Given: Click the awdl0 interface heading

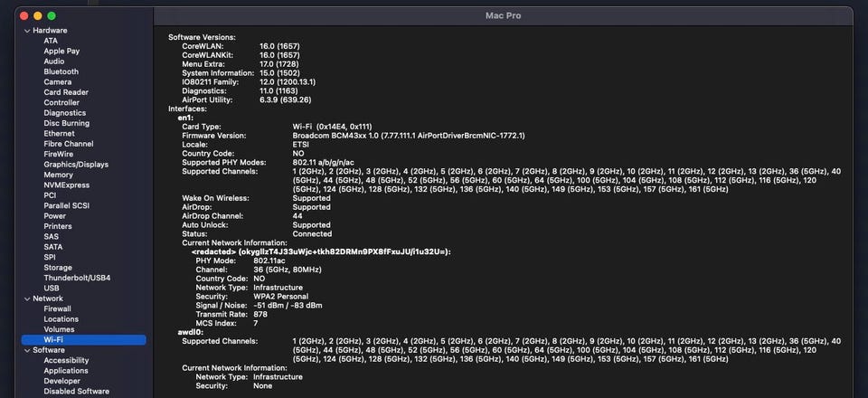Looking at the screenshot, I should pos(191,332).
